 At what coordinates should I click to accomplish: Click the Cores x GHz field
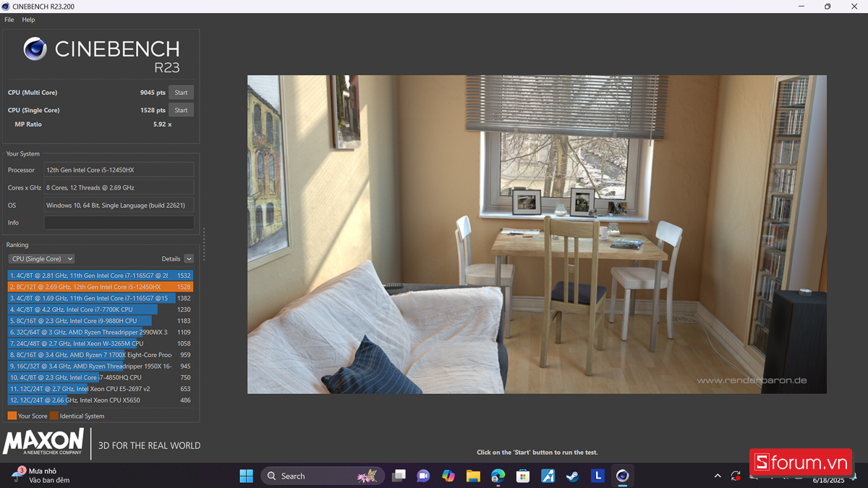(x=119, y=188)
